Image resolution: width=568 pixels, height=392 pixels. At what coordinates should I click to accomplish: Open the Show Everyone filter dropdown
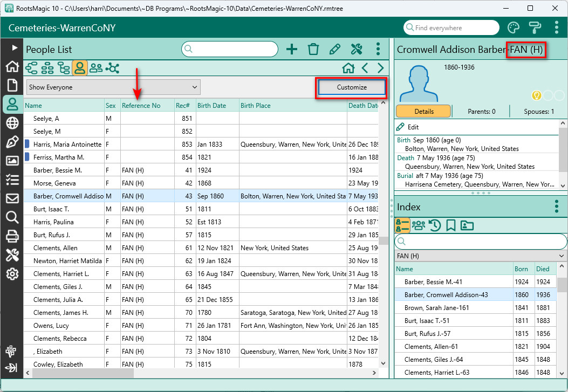[113, 87]
